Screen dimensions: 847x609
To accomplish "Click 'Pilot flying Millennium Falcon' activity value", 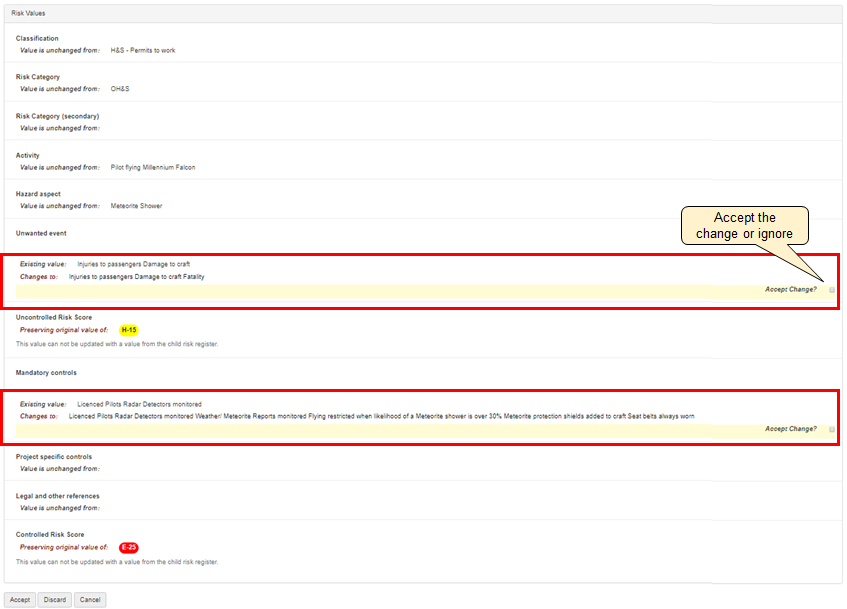I will (x=153, y=167).
